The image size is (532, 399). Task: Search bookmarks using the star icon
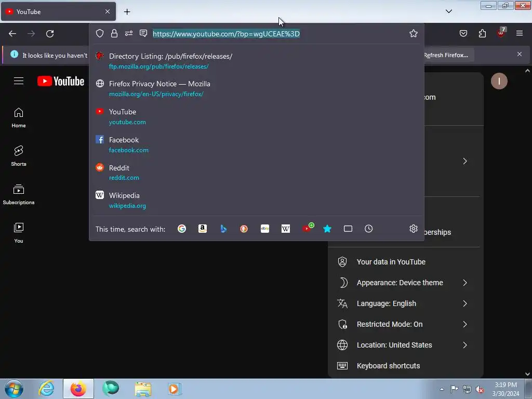[327, 229]
